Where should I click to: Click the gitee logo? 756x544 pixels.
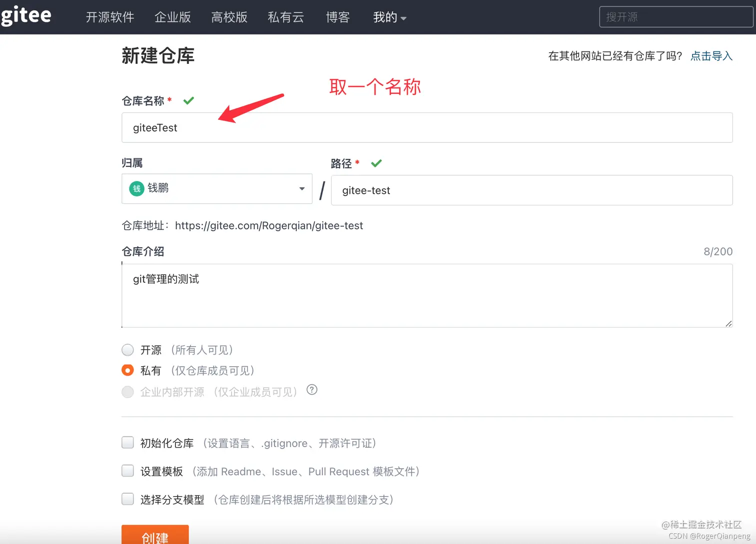[x=26, y=15]
